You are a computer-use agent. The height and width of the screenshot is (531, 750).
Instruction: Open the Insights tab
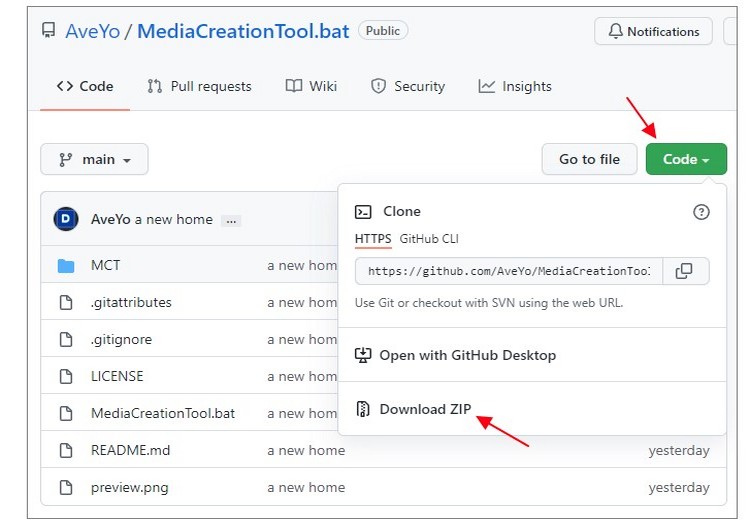click(x=515, y=86)
